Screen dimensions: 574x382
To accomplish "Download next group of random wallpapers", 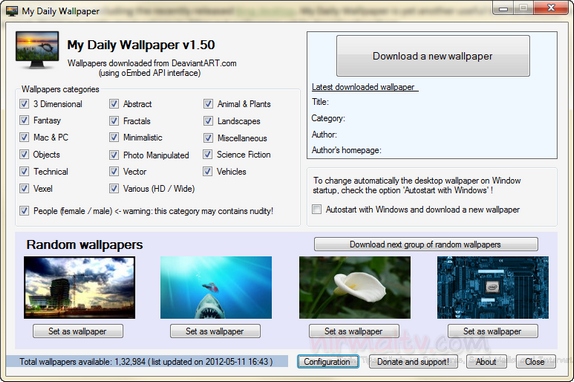I will 426,244.
